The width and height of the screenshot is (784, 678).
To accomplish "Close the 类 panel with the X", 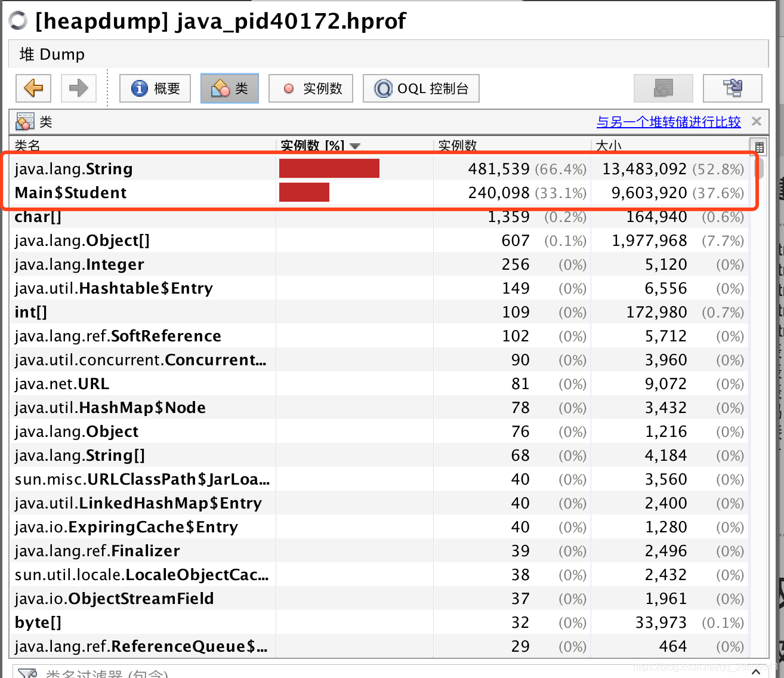I will click(x=757, y=121).
